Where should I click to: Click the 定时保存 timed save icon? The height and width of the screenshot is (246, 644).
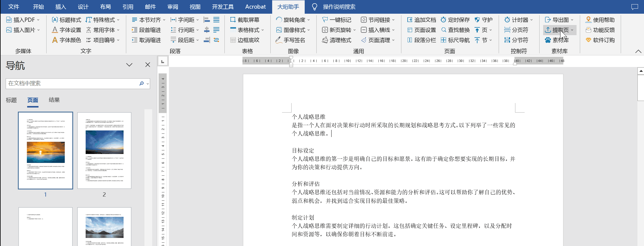pos(443,20)
